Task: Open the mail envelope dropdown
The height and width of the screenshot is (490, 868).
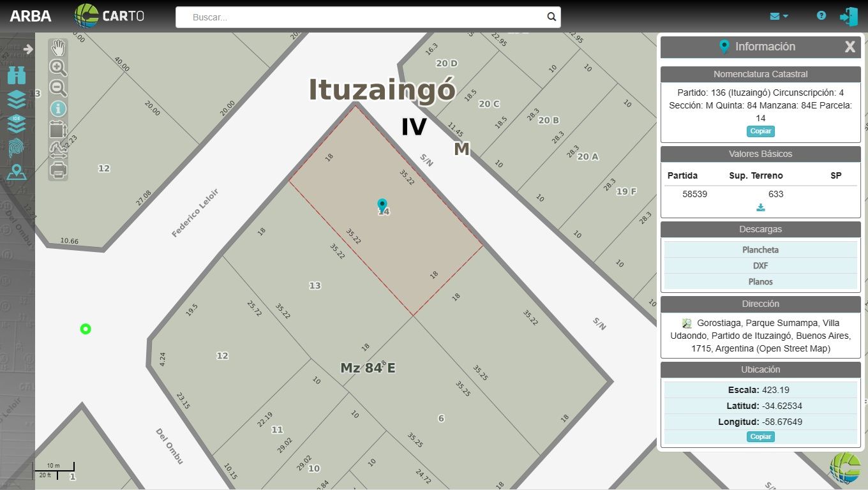Action: point(779,17)
